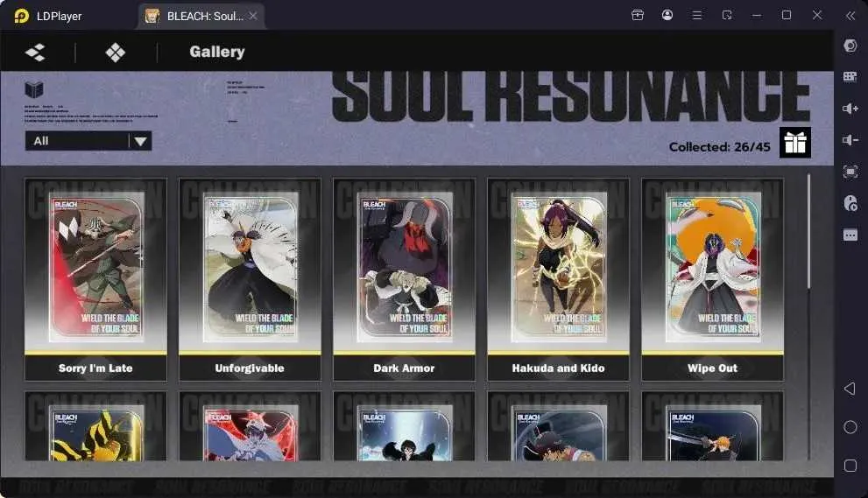
Task: Click the Sorry I'm Late label
Action: [x=95, y=368]
